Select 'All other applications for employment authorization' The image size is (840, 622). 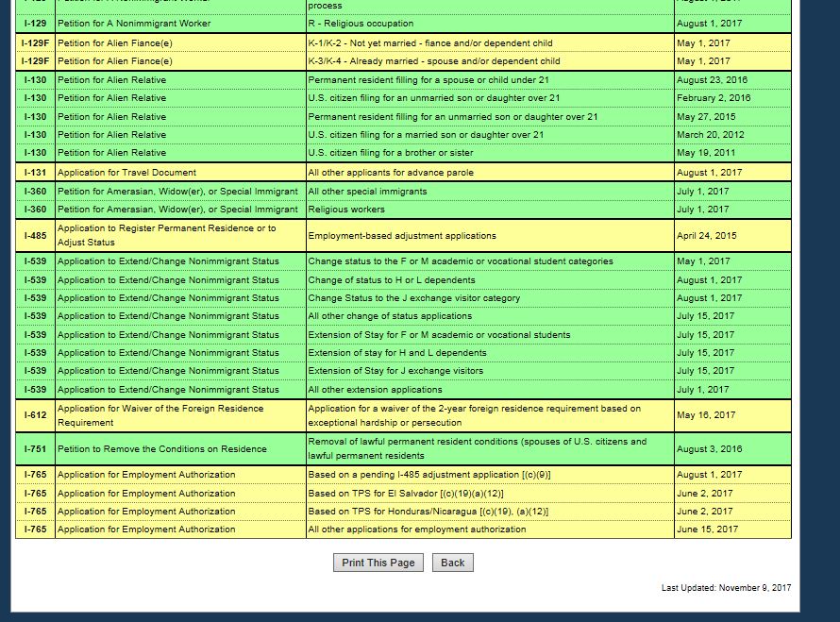click(417, 530)
